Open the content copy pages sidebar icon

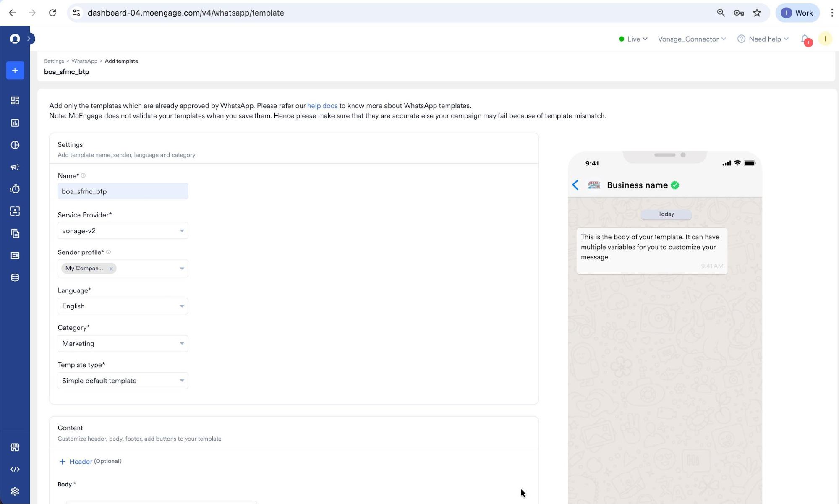coord(15,233)
